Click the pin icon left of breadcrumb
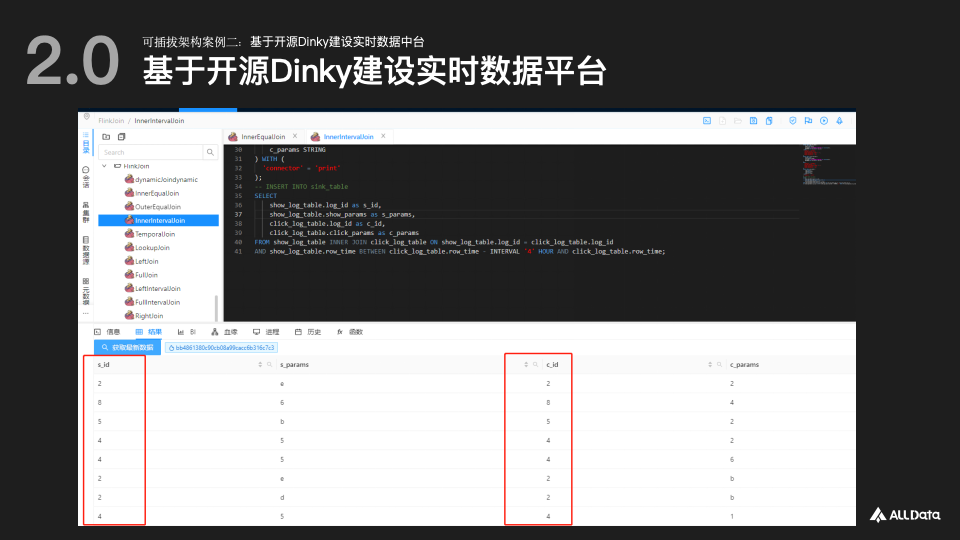The image size is (960, 540). pyautogui.click(x=86, y=117)
